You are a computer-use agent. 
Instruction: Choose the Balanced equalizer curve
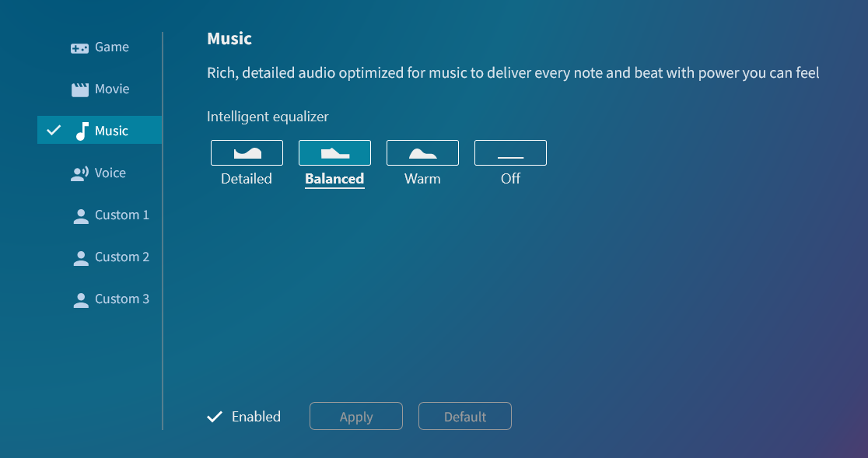(x=334, y=152)
